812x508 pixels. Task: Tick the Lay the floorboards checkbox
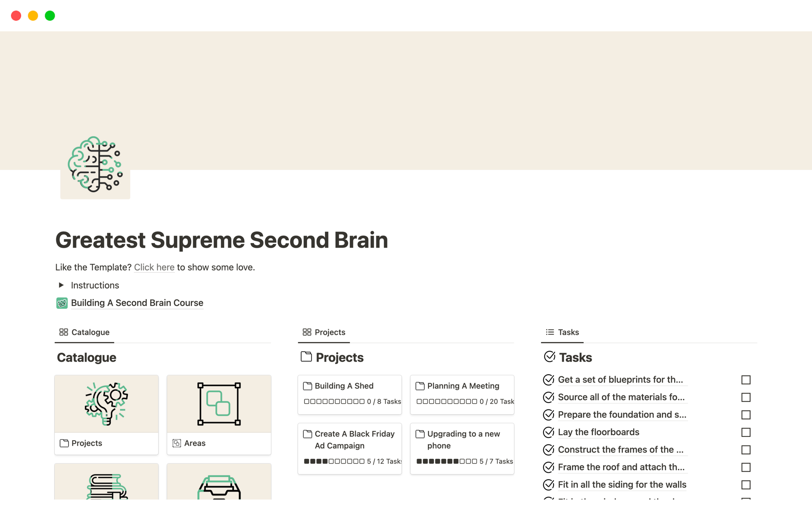pos(746,432)
